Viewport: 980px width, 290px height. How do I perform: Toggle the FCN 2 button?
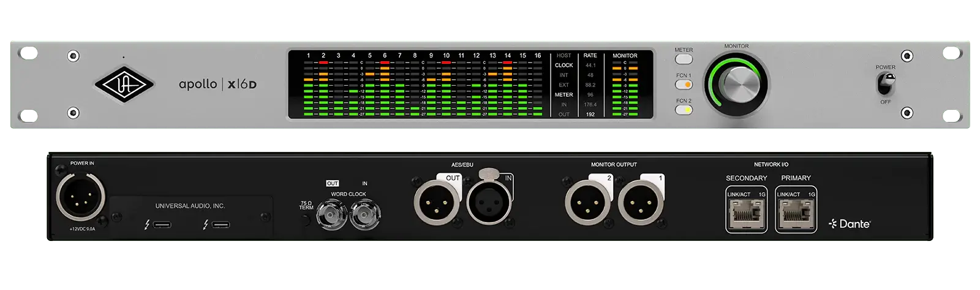(684, 110)
